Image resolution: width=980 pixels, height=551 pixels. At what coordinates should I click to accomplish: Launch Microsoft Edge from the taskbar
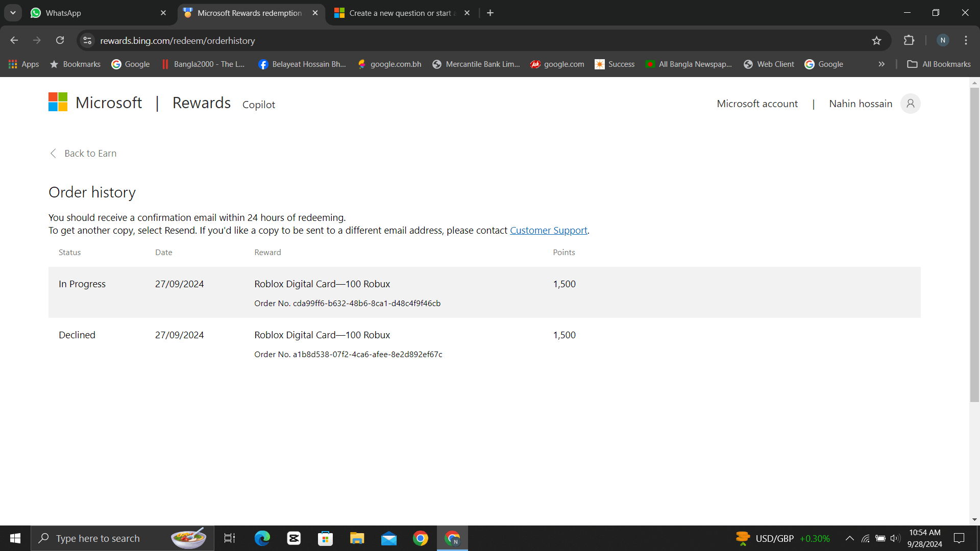pyautogui.click(x=262, y=538)
